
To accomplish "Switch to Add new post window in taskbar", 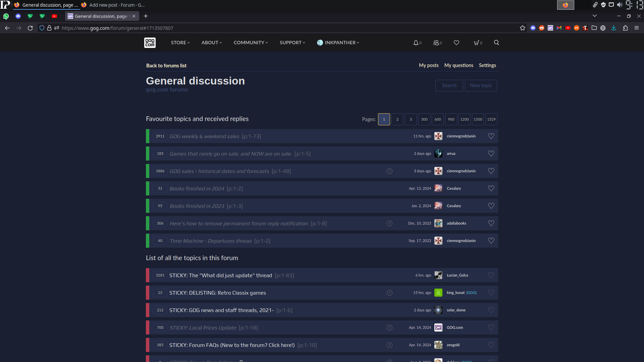I will [x=113, y=5].
